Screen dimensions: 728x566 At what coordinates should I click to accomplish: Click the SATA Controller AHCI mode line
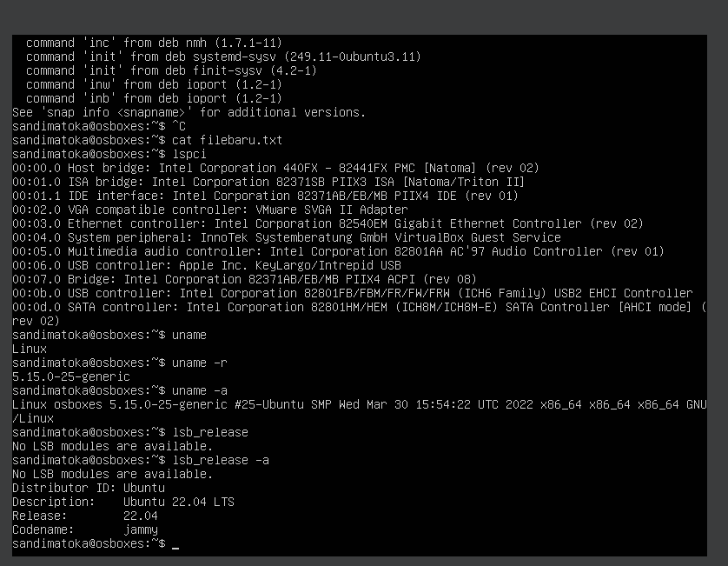point(359,314)
